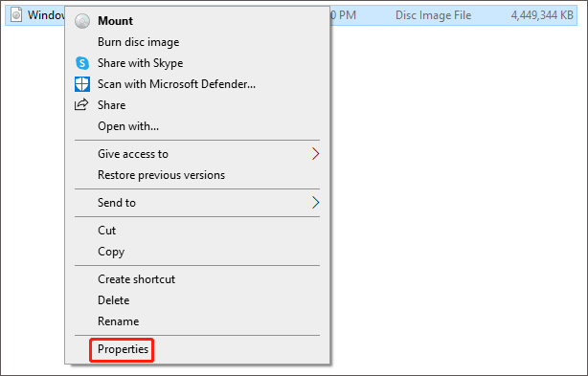588x376 pixels.
Task: Click the Skype icon in the menu
Action: click(x=82, y=63)
